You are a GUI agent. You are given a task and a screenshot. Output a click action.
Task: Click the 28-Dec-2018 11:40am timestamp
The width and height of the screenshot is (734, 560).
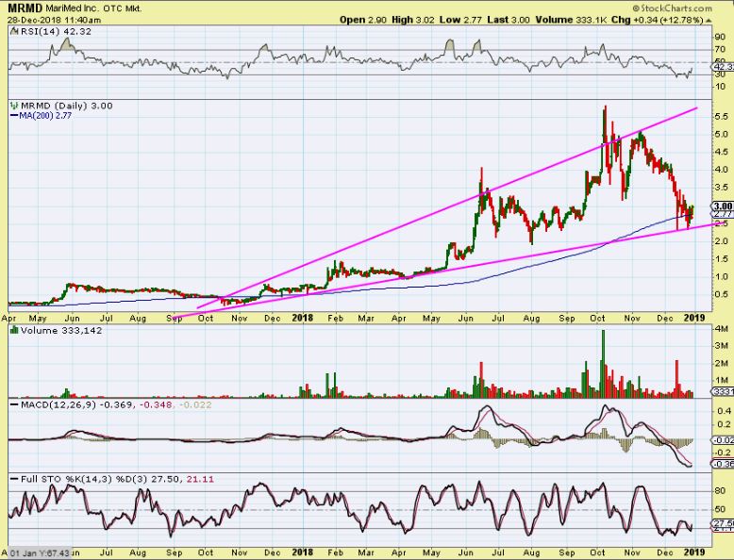(x=54, y=20)
